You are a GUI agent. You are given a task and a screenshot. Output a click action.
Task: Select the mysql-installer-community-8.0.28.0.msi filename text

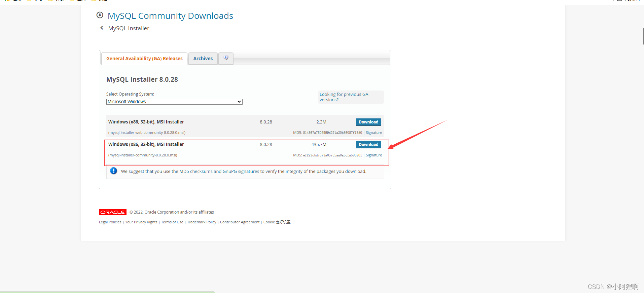click(143, 155)
